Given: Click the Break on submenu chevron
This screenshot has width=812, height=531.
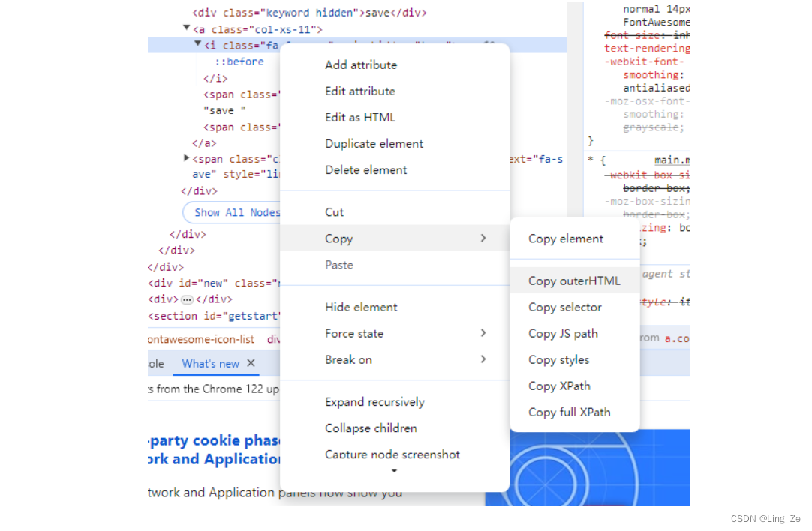Looking at the screenshot, I should point(483,359).
